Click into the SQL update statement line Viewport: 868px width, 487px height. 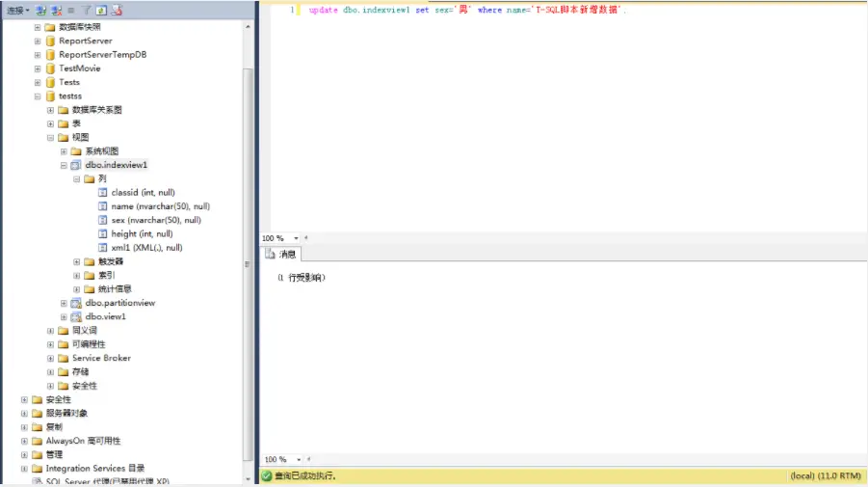click(466, 10)
